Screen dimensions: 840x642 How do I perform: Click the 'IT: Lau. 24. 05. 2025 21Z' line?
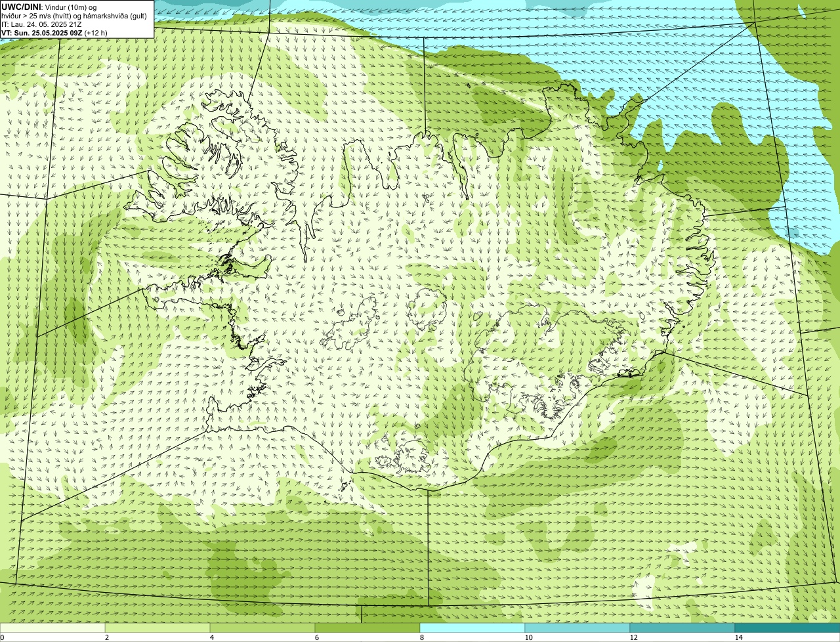[41, 24]
